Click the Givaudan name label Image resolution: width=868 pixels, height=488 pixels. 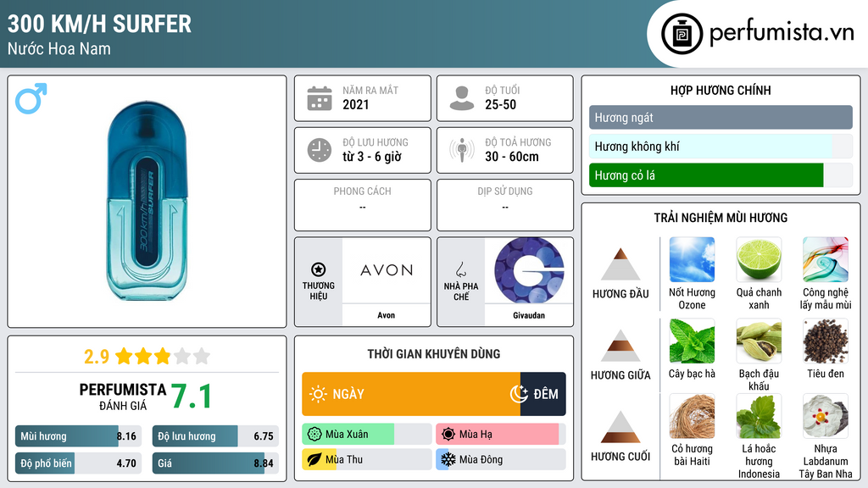pyautogui.click(x=529, y=315)
